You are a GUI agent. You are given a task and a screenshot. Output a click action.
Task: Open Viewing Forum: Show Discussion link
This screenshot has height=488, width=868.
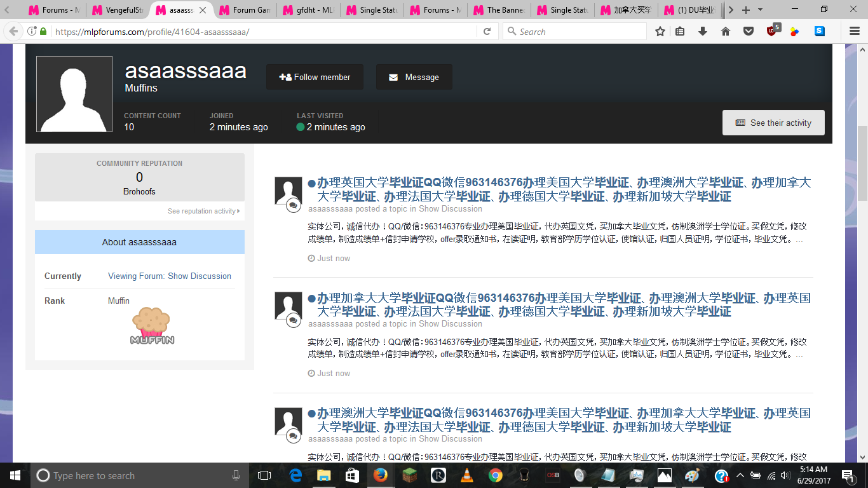point(170,276)
